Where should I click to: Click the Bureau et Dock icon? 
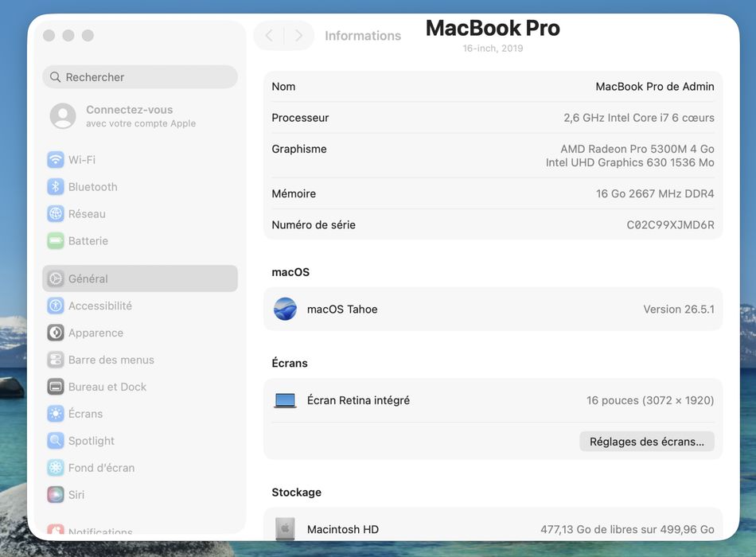pos(56,386)
